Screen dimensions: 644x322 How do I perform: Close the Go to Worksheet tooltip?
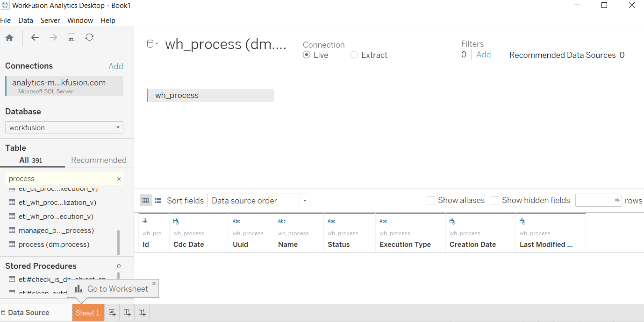[x=154, y=283]
